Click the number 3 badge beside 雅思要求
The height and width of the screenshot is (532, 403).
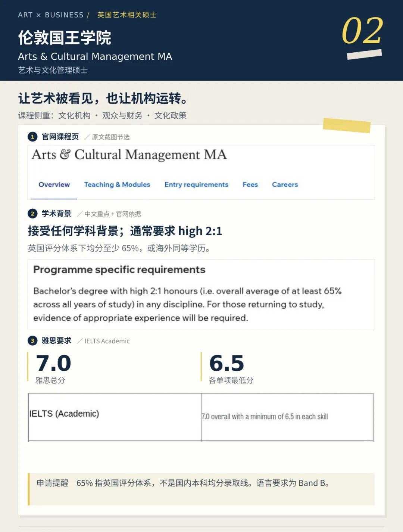point(32,340)
